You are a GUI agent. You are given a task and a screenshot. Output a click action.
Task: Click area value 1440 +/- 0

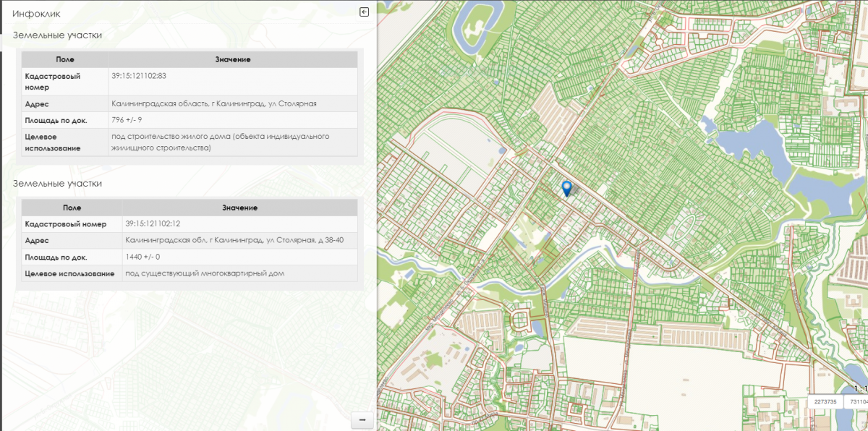142,257
